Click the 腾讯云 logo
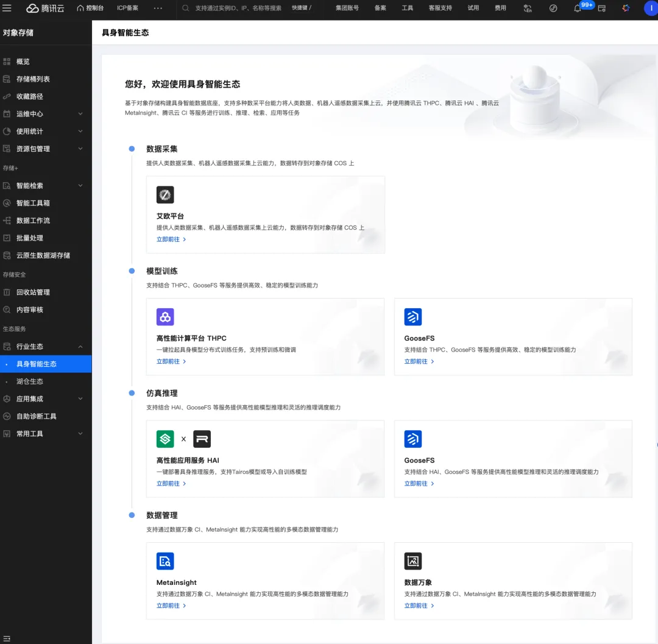 pos(45,8)
